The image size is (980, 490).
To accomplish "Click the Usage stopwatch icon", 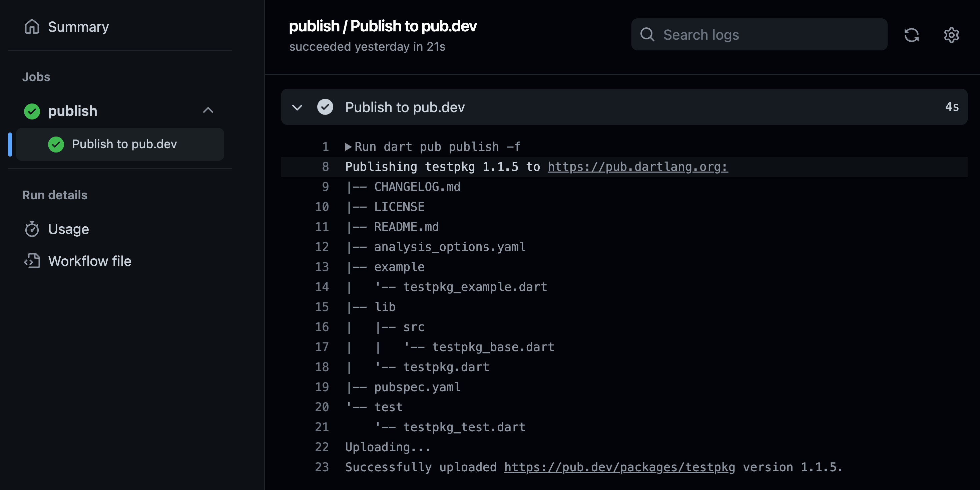I will coord(32,229).
